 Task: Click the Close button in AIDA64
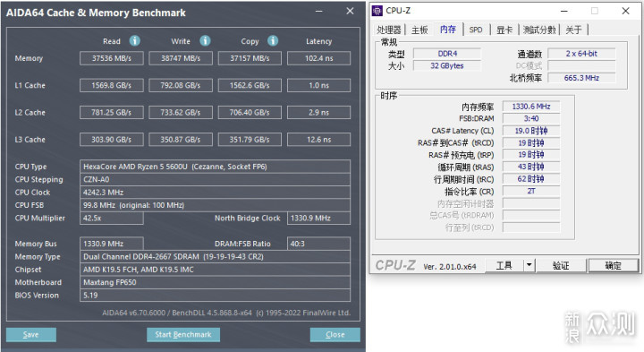click(x=335, y=335)
